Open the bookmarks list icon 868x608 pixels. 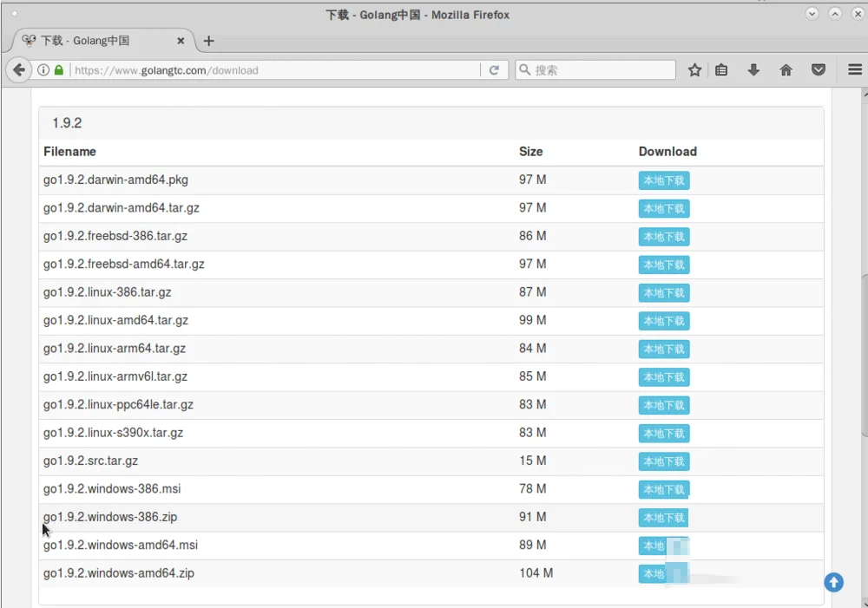[721, 70]
